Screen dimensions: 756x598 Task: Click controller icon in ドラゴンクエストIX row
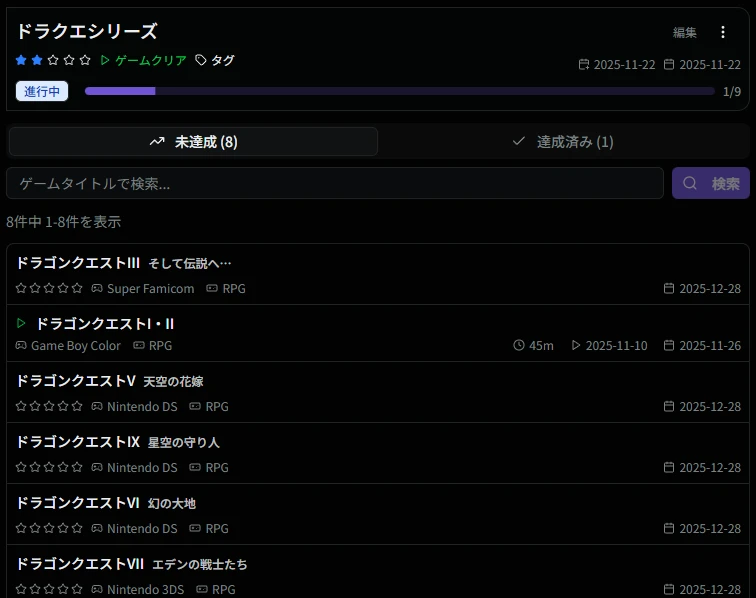[97, 467]
